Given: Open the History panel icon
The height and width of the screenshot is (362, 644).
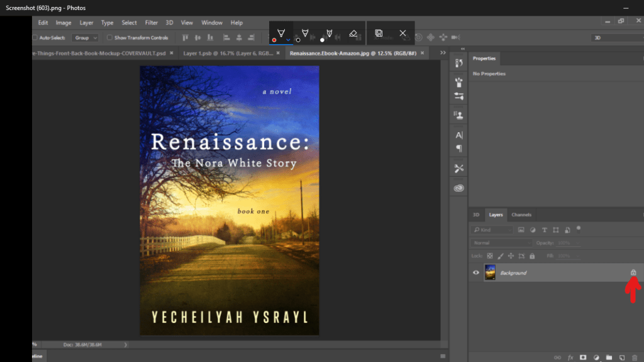Looking at the screenshot, I should pyautogui.click(x=458, y=63).
